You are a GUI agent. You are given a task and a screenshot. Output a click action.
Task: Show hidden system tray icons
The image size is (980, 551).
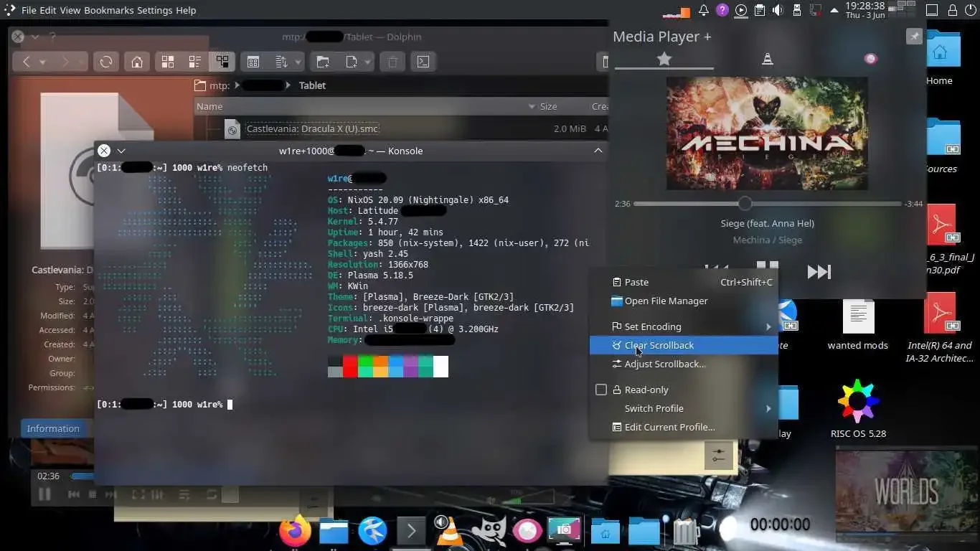pyautogui.click(x=834, y=10)
